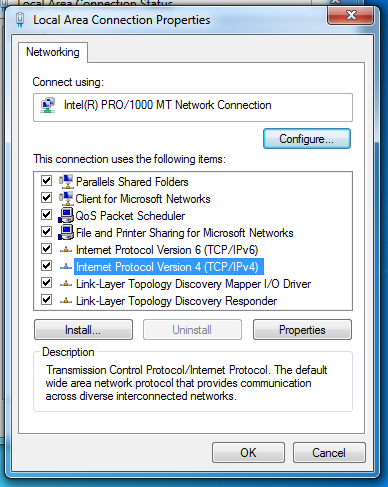
Task: Open Properties for the selected item
Action: [x=302, y=330]
